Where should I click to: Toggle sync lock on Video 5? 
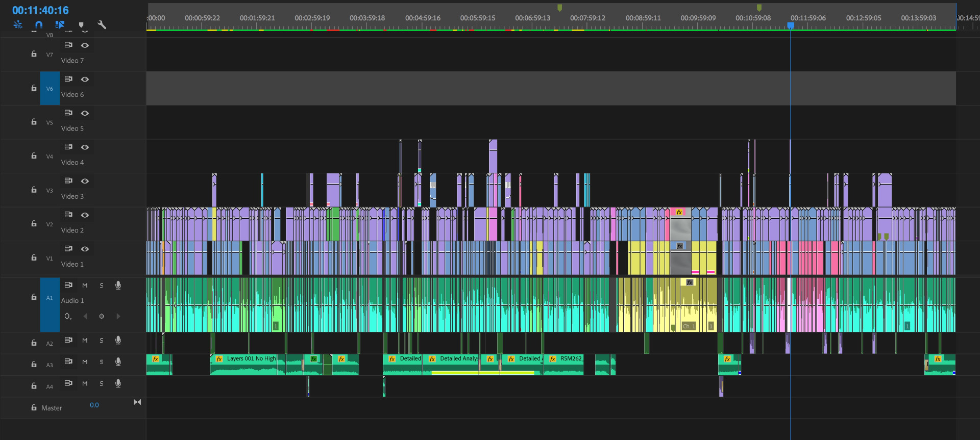pos(68,113)
